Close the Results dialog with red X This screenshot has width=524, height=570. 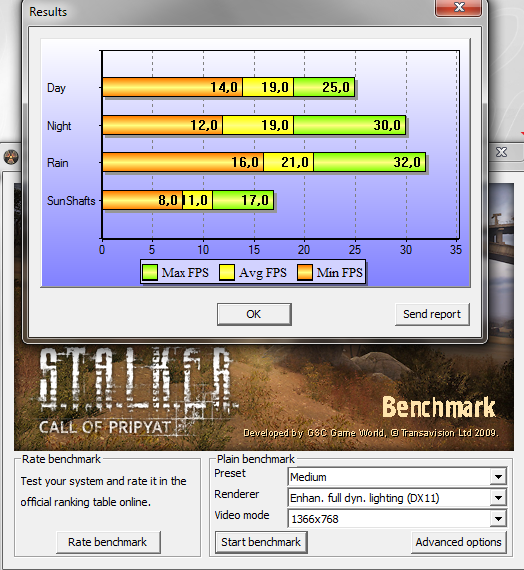point(459,8)
